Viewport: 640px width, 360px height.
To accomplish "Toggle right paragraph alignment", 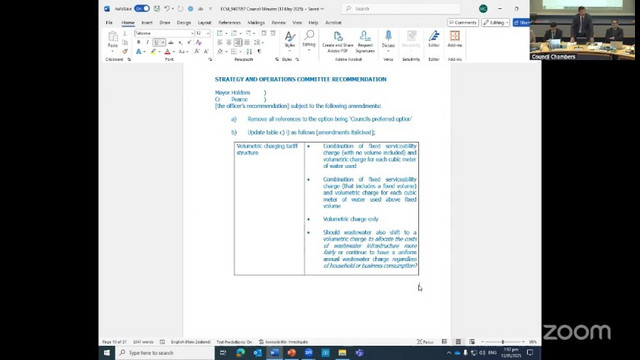I will click(238, 42).
